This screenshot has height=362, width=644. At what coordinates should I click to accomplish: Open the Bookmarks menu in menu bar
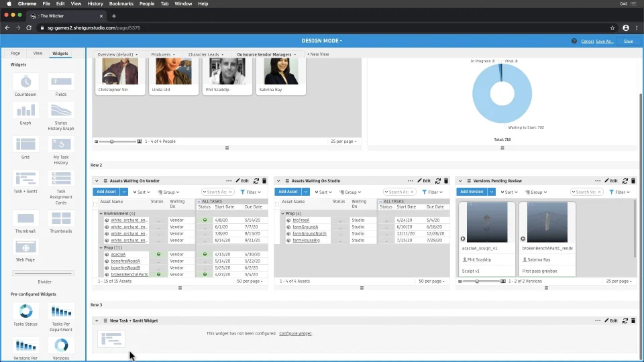click(121, 4)
